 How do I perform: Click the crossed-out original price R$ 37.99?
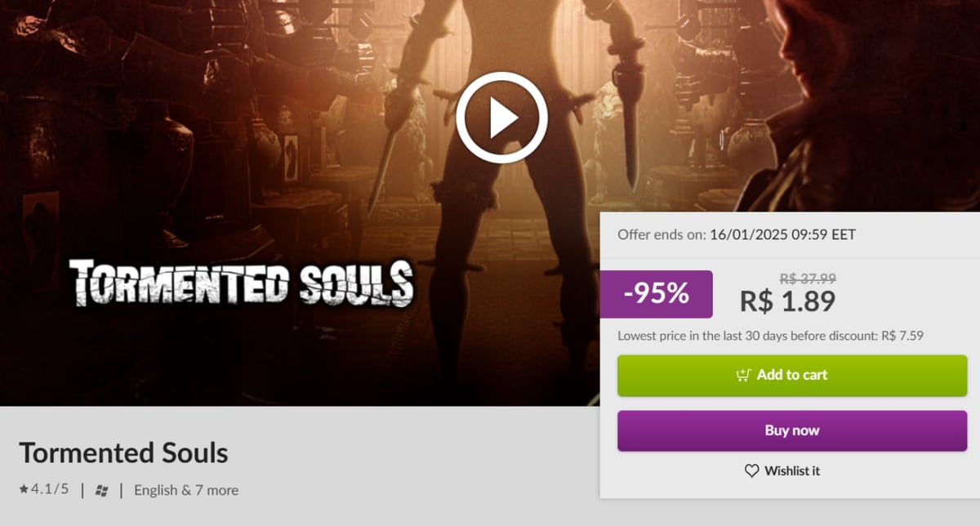coord(808,279)
